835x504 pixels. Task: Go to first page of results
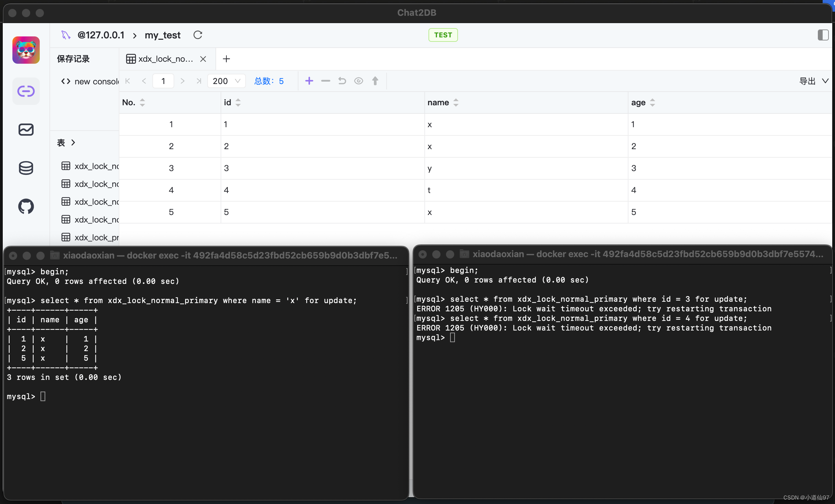(x=128, y=81)
